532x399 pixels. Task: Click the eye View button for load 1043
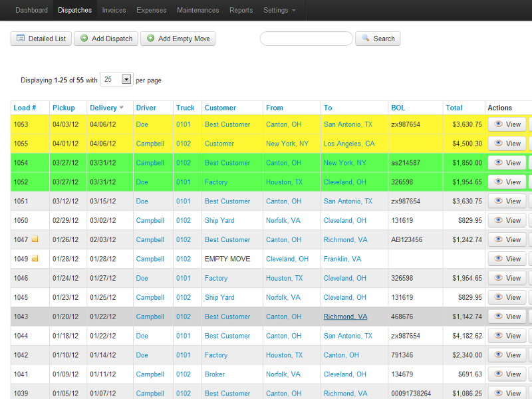(507, 317)
